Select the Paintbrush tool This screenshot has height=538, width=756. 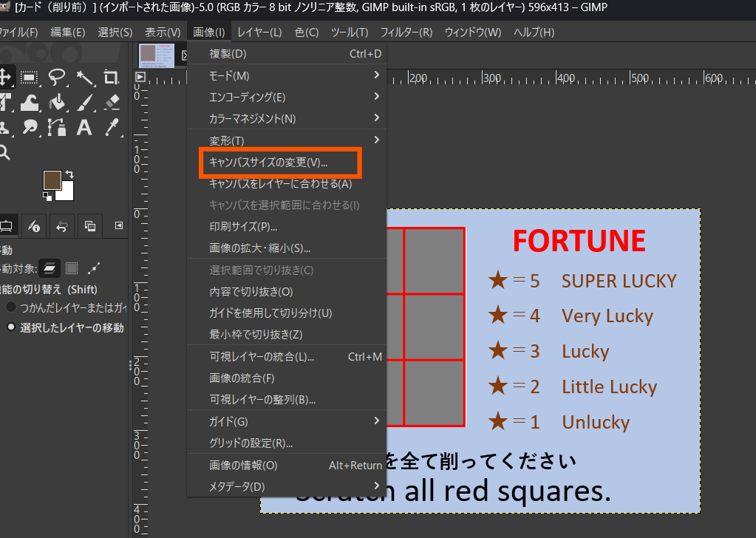point(84,102)
